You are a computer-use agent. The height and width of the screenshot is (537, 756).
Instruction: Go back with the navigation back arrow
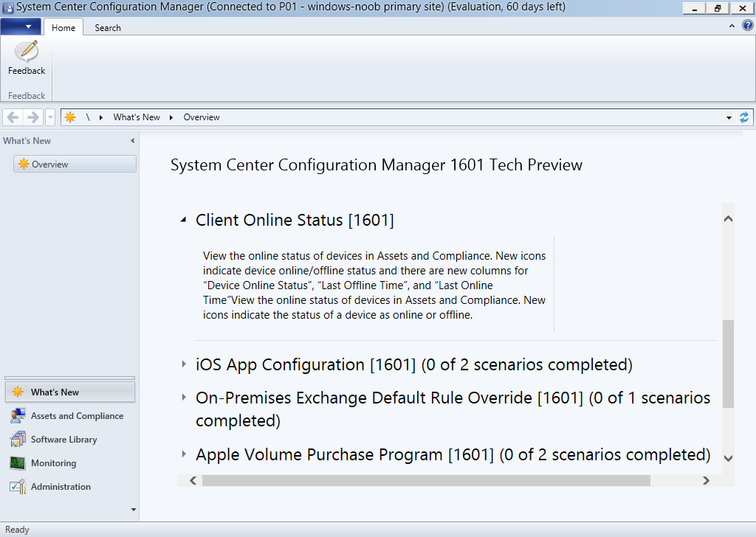click(x=13, y=117)
